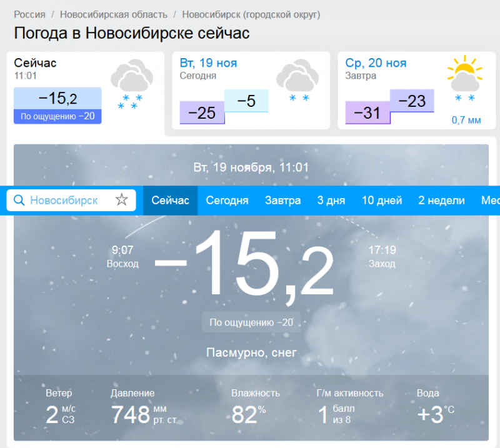Open the Ср, 20 ноя date link
The width and height of the screenshot is (500, 448).
pos(376,63)
